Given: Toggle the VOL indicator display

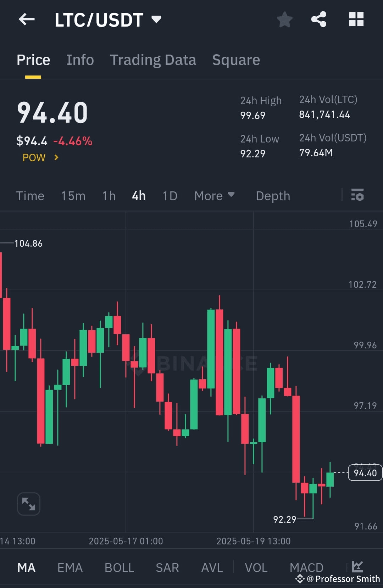Looking at the screenshot, I should click(256, 567).
